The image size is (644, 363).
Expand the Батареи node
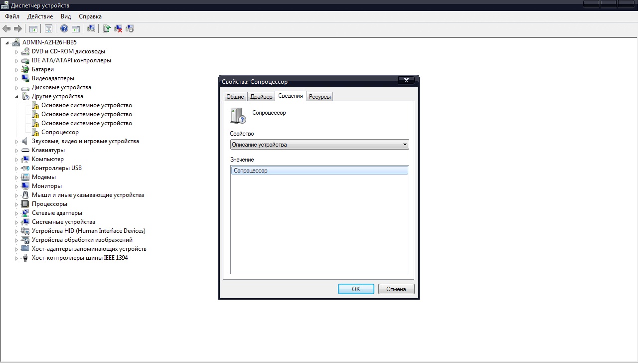click(16, 70)
